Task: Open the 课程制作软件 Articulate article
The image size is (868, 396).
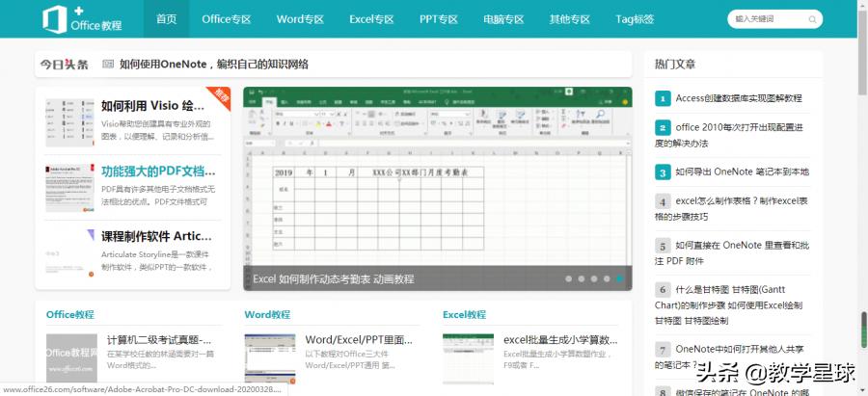Action: tap(156, 236)
